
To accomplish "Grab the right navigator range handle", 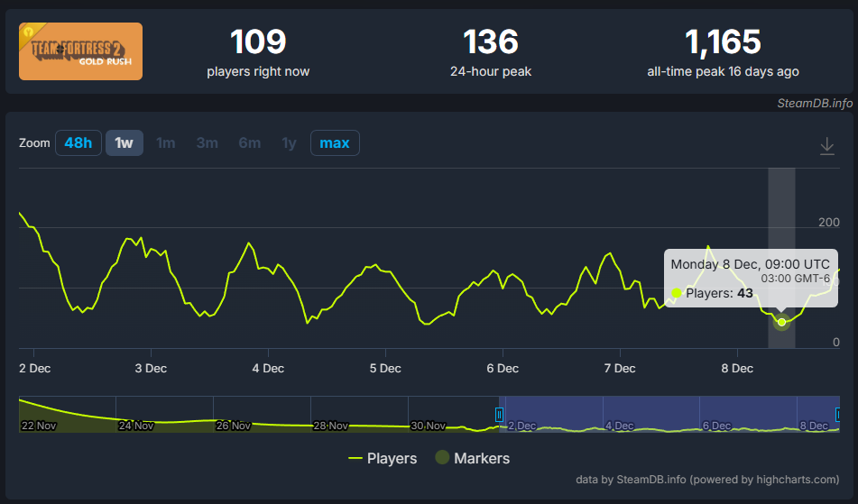I will (838, 415).
